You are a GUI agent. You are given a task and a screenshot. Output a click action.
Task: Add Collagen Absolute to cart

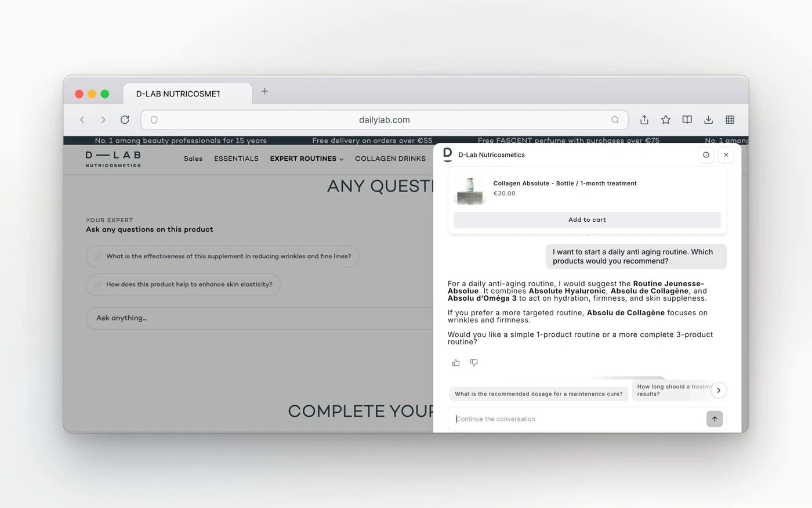click(587, 220)
